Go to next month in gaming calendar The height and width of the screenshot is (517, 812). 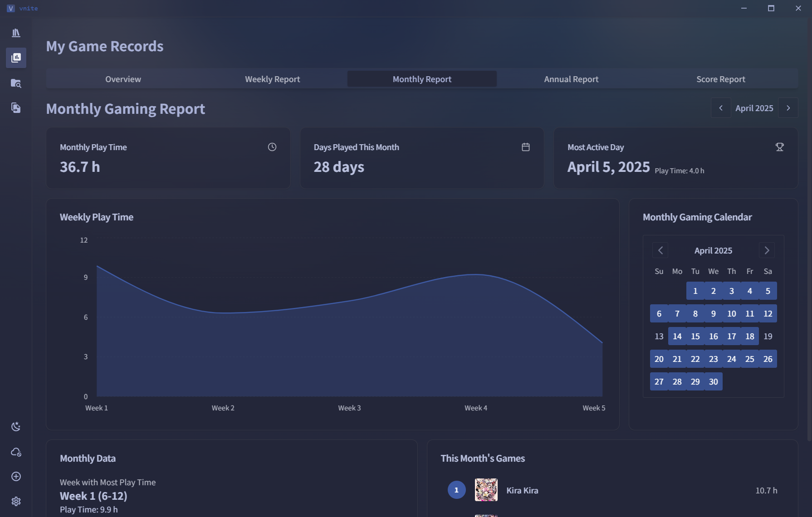(767, 250)
